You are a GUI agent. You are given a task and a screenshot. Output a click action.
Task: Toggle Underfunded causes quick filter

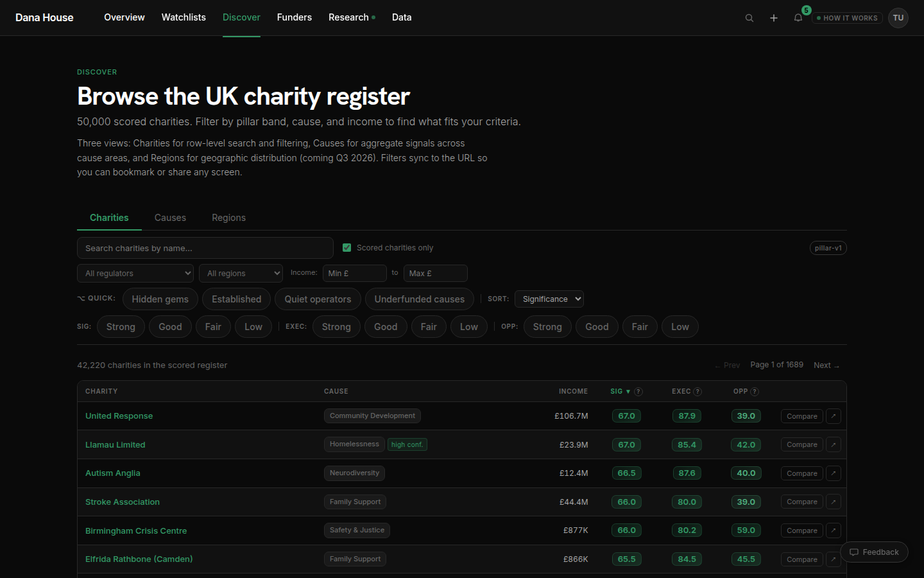coord(420,299)
